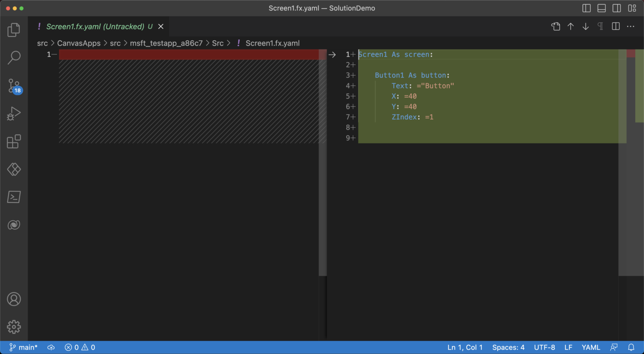Open the Extensions view
644x354 pixels.
pos(14,141)
